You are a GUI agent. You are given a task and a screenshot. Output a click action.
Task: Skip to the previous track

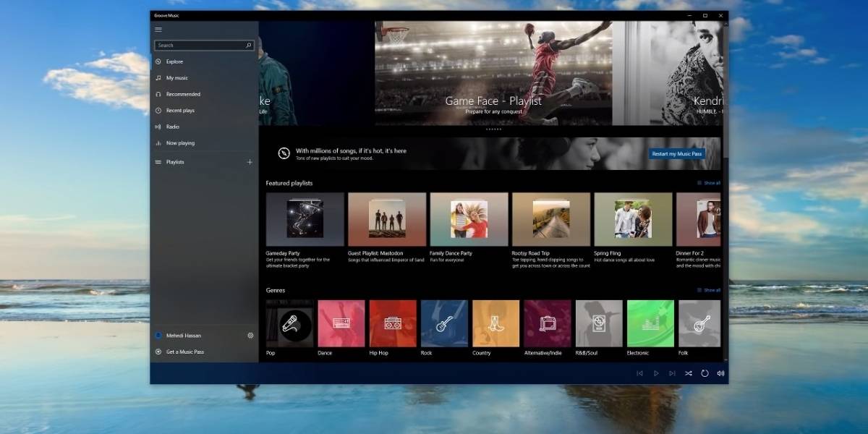click(x=639, y=373)
